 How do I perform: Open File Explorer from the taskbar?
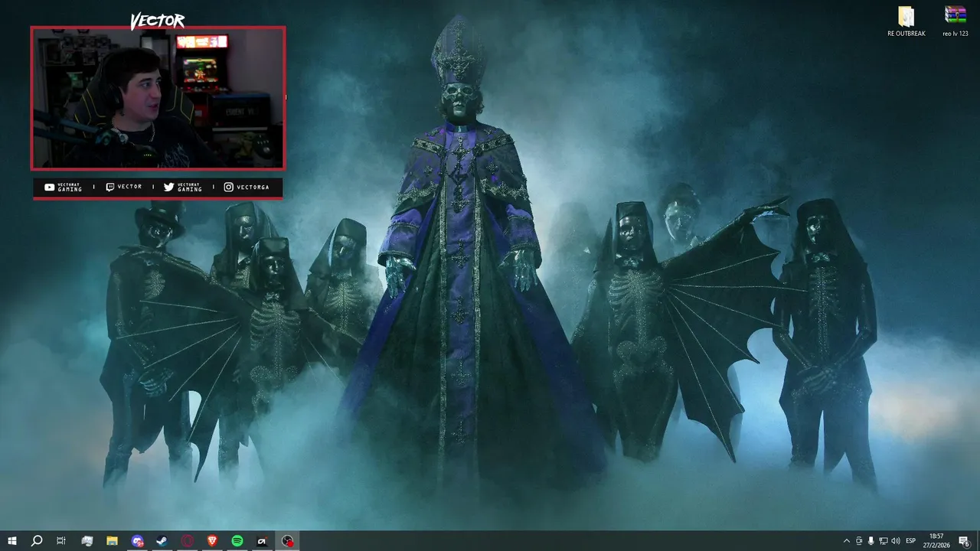pos(112,541)
